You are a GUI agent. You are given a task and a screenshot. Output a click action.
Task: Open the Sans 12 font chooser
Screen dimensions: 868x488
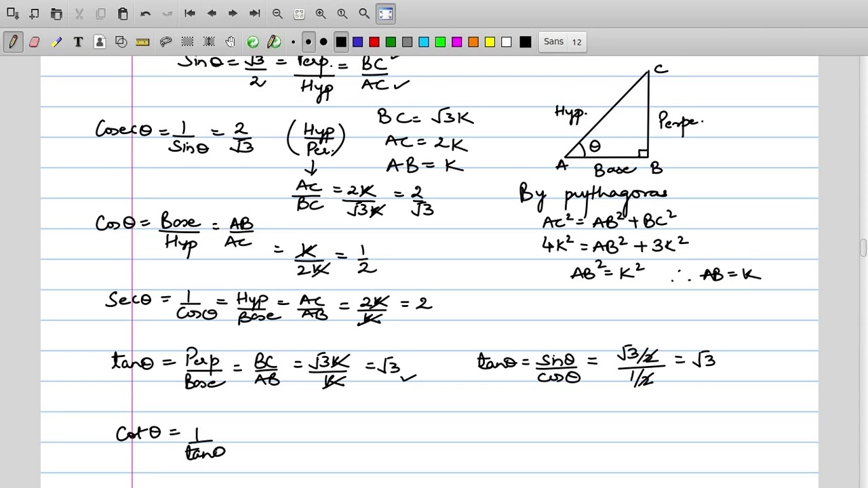[563, 42]
